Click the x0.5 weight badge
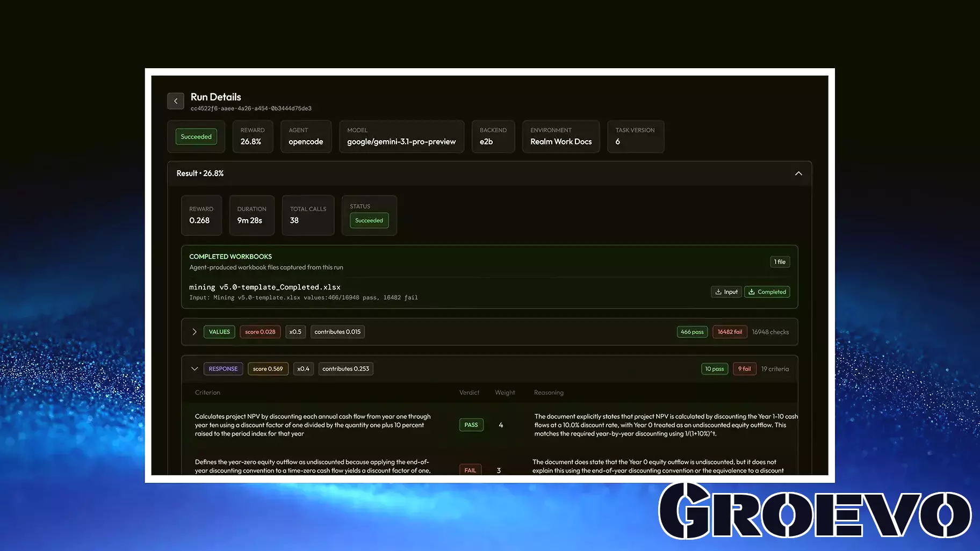Image resolution: width=980 pixels, height=551 pixels. pos(296,332)
